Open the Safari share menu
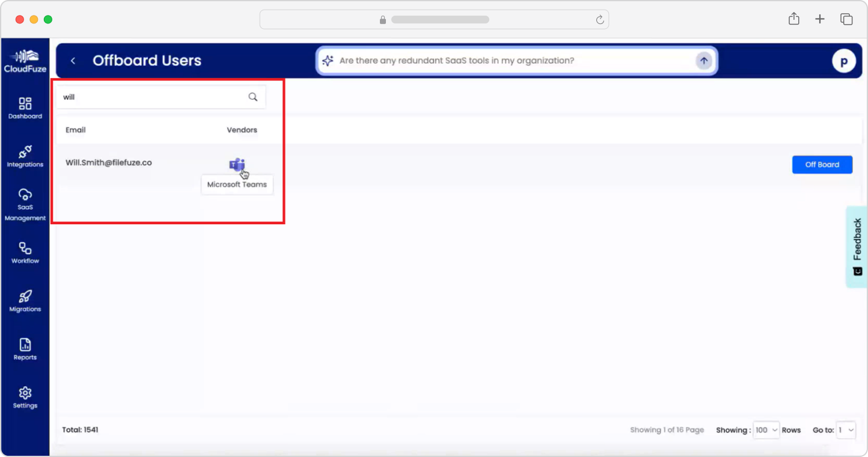This screenshot has width=868, height=457. [794, 19]
